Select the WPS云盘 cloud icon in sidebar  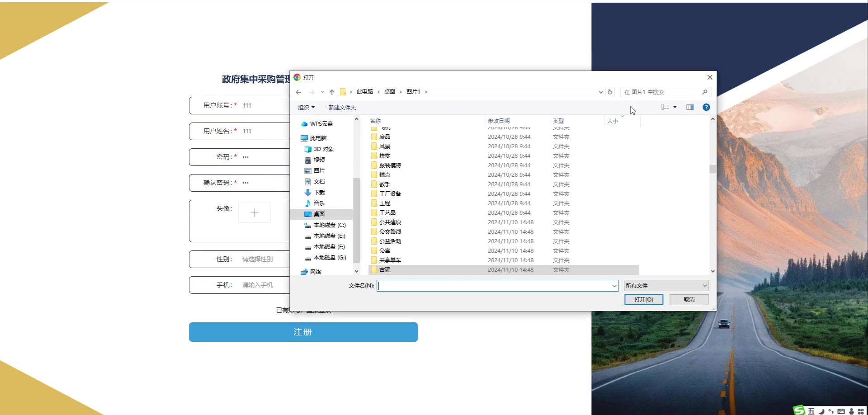point(304,124)
